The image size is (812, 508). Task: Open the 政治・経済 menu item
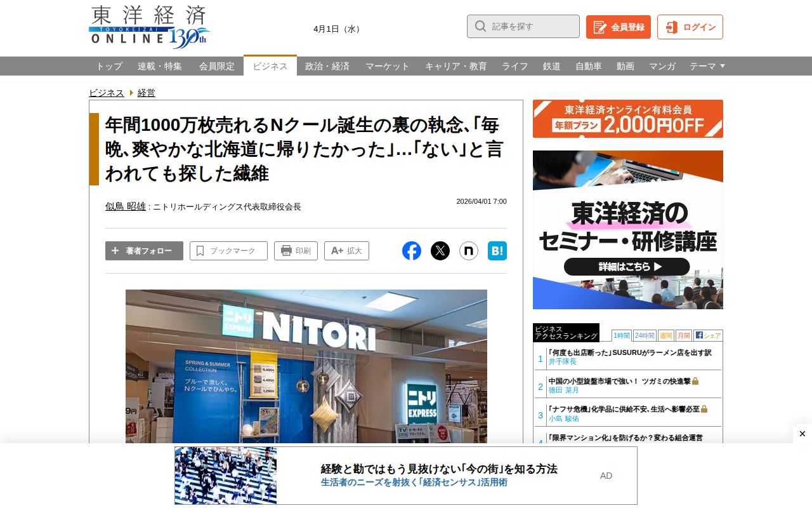(x=327, y=66)
